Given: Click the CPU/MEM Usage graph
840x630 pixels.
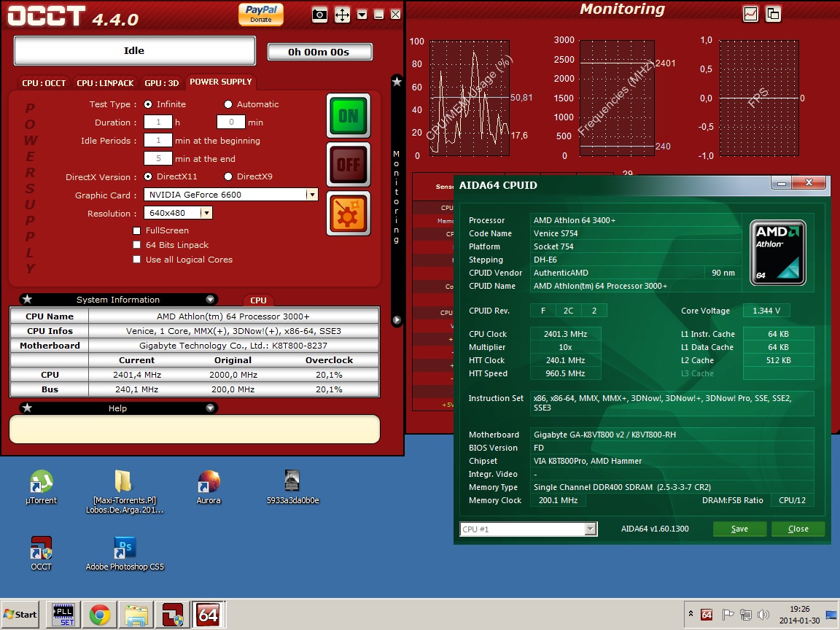Looking at the screenshot, I should (470, 98).
